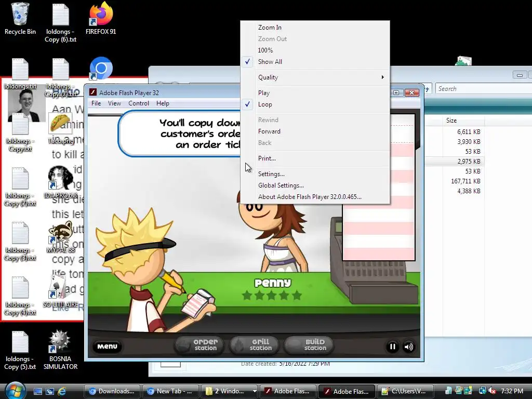Go to the Grill Station
Image resolution: width=532 pixels, height=399 pixels.
pyautogui.click(x=254, y=345)
